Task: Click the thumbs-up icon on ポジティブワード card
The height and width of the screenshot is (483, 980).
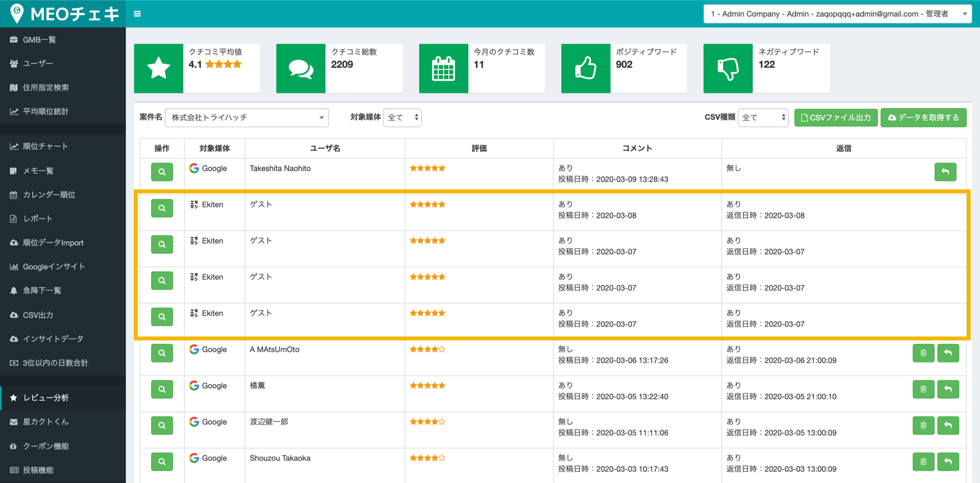Action: 586,68
